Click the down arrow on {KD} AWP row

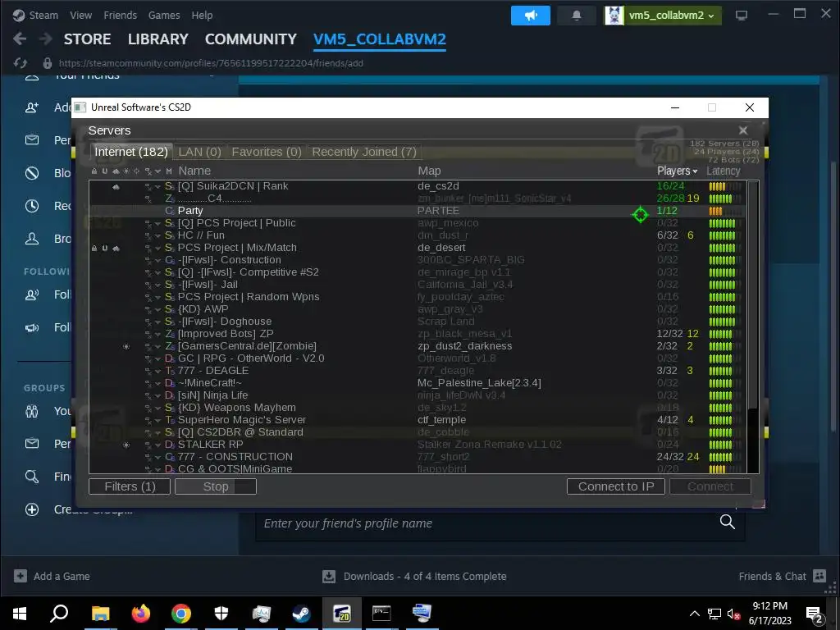click(158, 309)
